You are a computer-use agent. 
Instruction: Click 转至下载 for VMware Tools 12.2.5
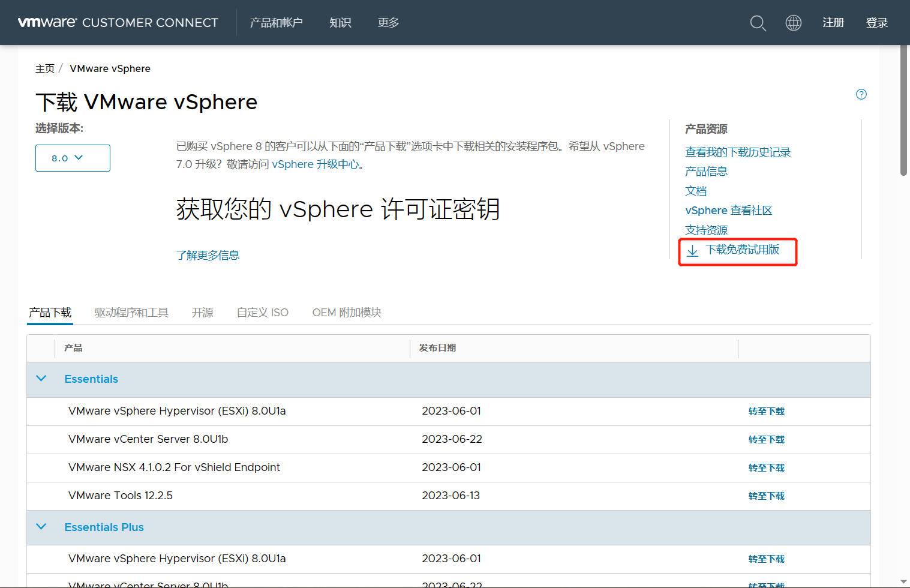tap(767, 496)
